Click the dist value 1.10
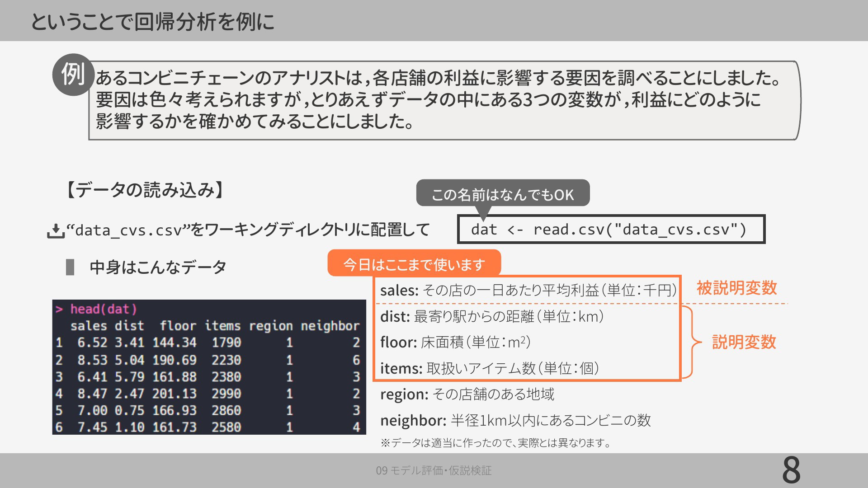Viewport: 868px width, 488px height. (129, 427)
